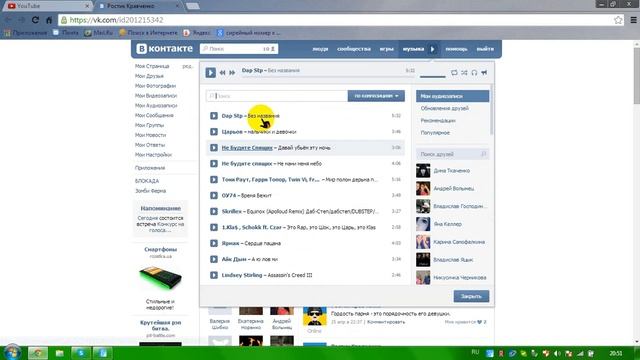Click the ВКонтакте logo

point(164,49)
